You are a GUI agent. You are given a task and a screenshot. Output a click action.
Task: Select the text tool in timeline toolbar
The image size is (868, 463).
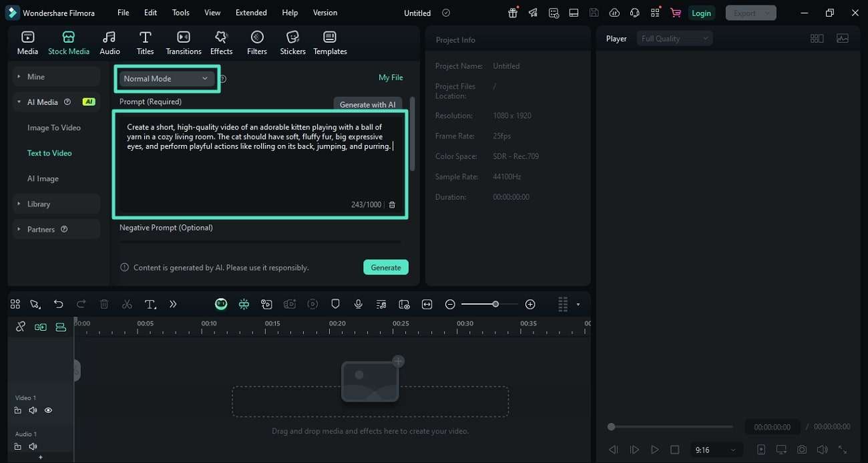coord(150,304)
